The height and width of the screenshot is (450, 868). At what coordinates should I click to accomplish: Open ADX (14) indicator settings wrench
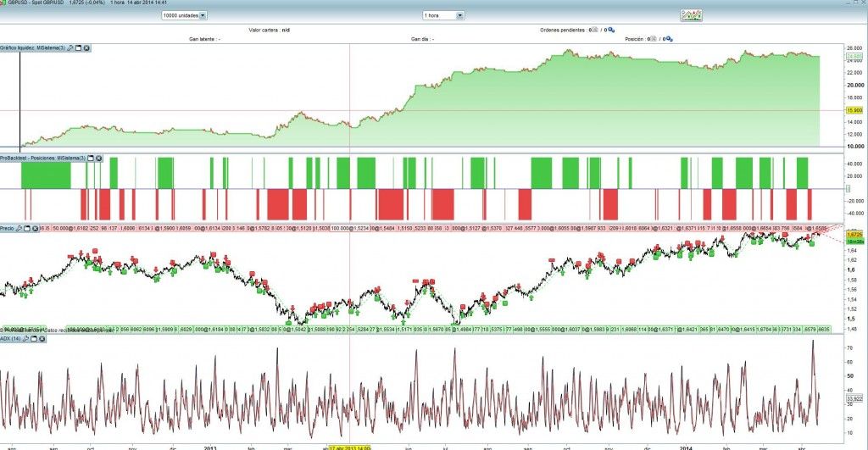pyautogui.click(x=25, y=338)
